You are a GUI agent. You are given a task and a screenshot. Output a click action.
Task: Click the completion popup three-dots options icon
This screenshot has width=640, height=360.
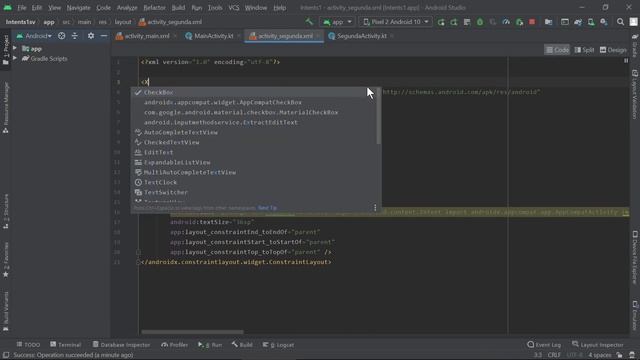pos(375,207)
